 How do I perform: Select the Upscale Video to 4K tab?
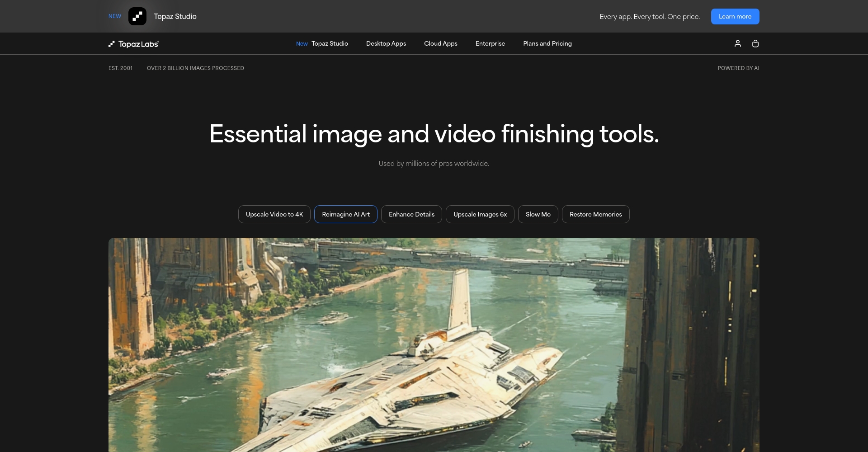coord(274,214)
